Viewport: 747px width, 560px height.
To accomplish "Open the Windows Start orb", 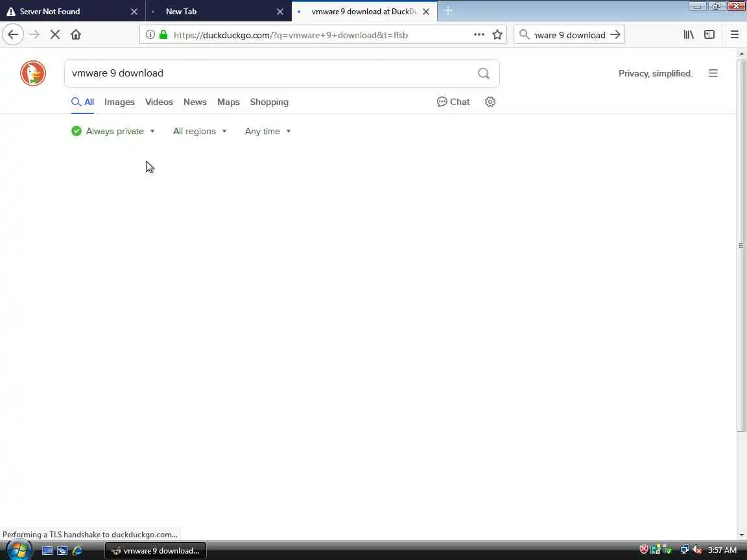I will [19, 550].
